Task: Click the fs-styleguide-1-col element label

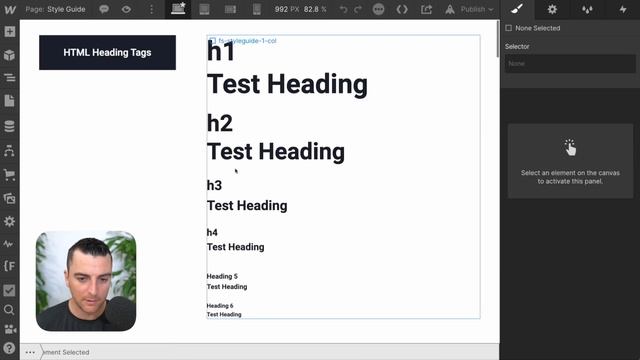Action: click(x=243, y=41)
